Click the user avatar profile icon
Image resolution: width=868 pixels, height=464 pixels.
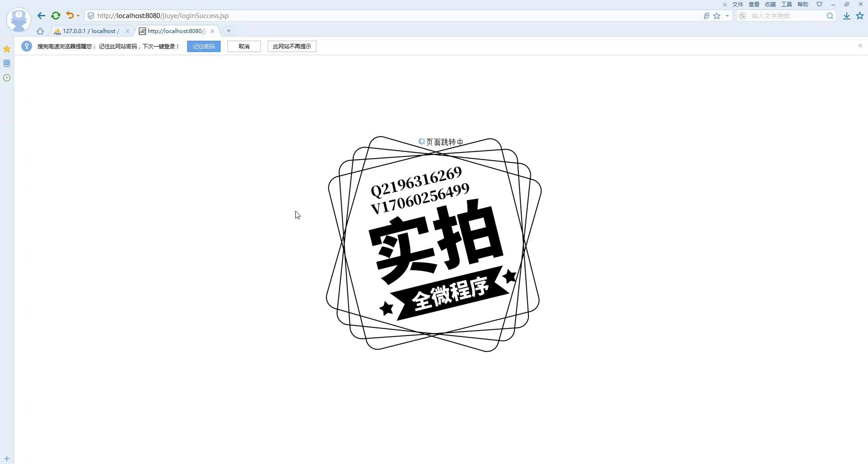coord(19,19)
